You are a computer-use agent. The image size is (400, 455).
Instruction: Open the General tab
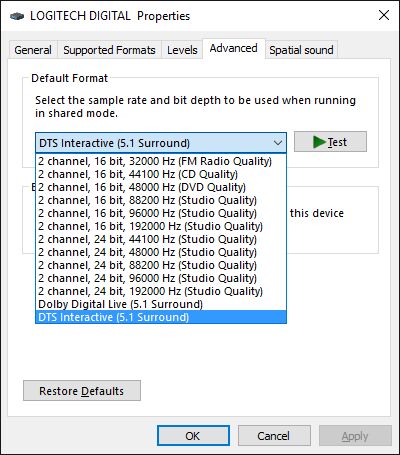coord(33,50)
